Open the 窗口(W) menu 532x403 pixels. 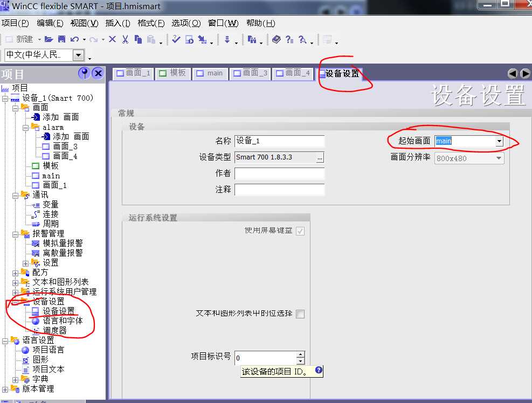(223, 23)
